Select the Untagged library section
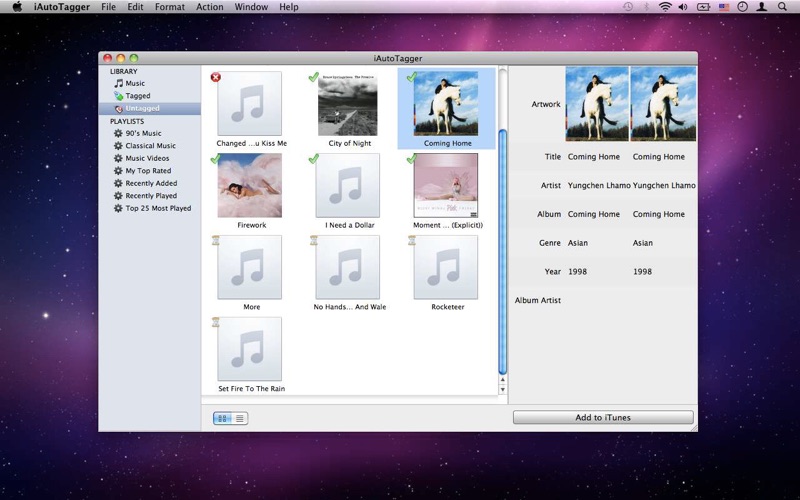 click(141, 108)
